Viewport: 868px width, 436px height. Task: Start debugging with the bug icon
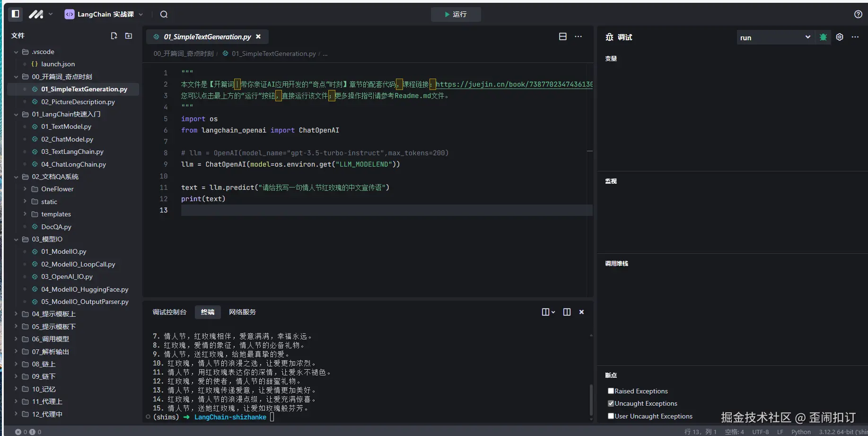[823, 37]
